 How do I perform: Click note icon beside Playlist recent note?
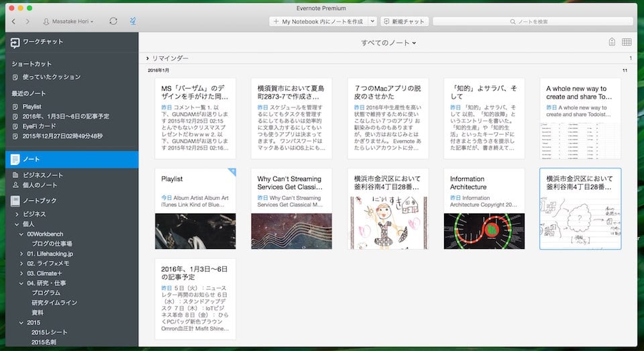point(15,107)
